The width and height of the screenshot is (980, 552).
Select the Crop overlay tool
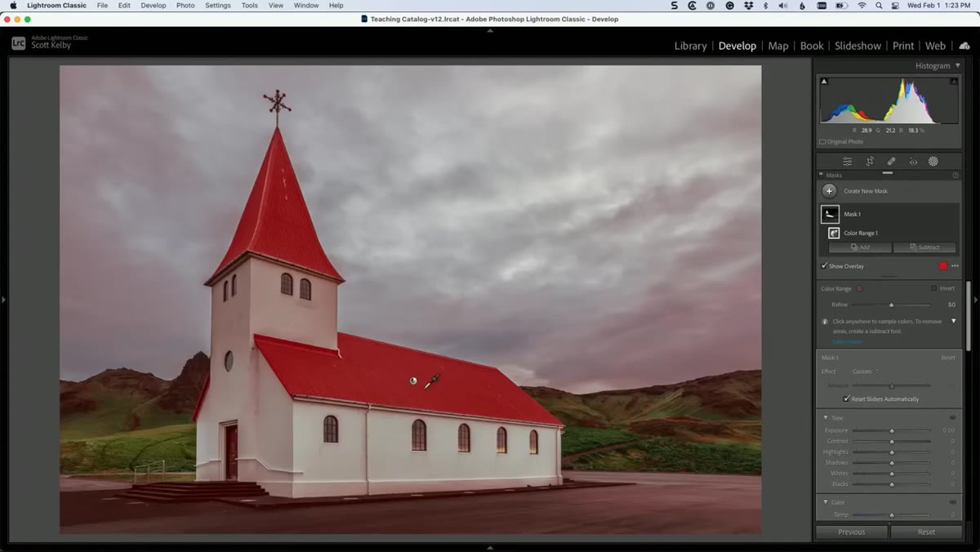pos(870,162)
